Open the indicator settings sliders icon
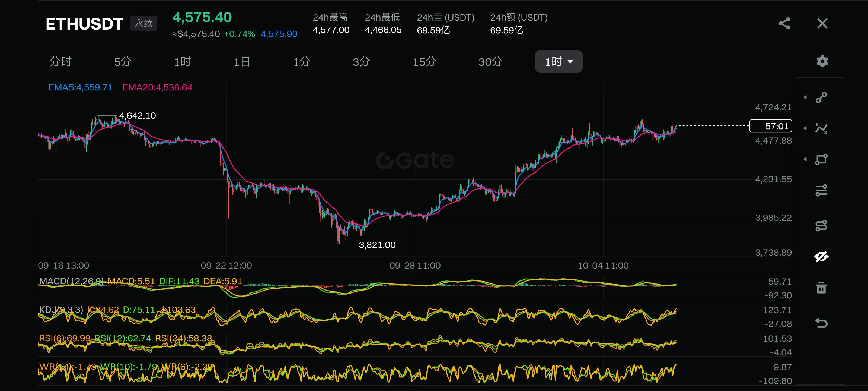 click(x=821, y=190)
